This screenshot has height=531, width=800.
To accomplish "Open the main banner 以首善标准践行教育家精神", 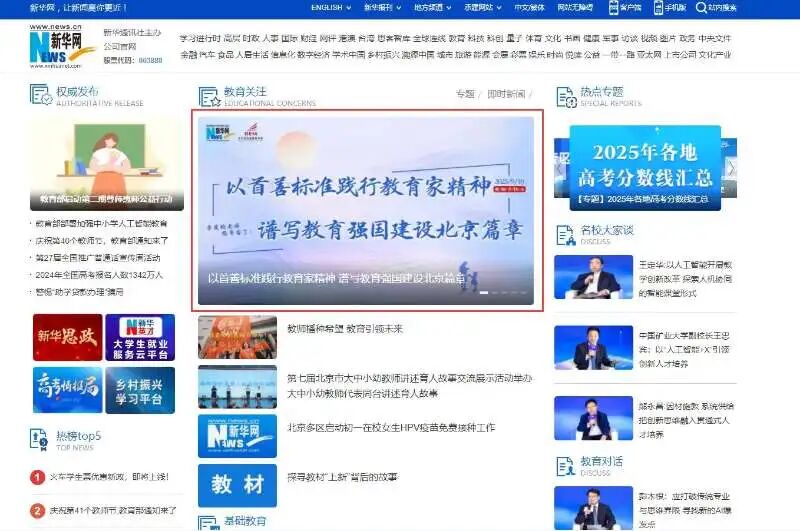I will coord(366,211).
